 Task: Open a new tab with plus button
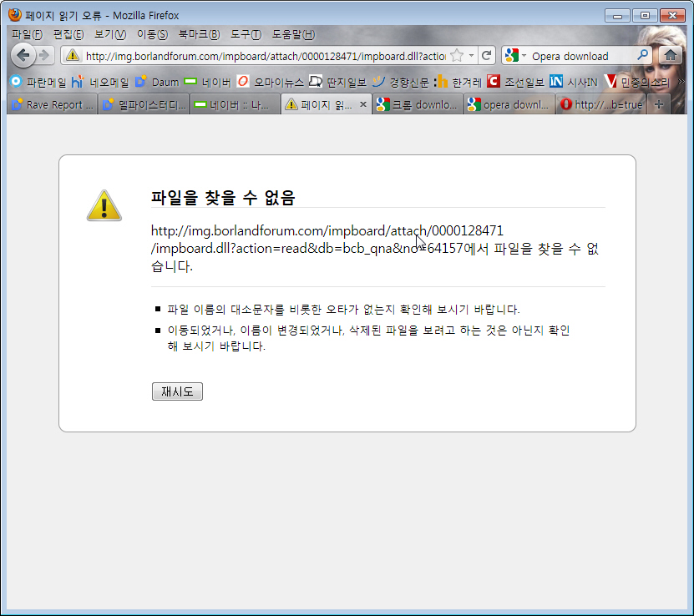pos(659,104)
